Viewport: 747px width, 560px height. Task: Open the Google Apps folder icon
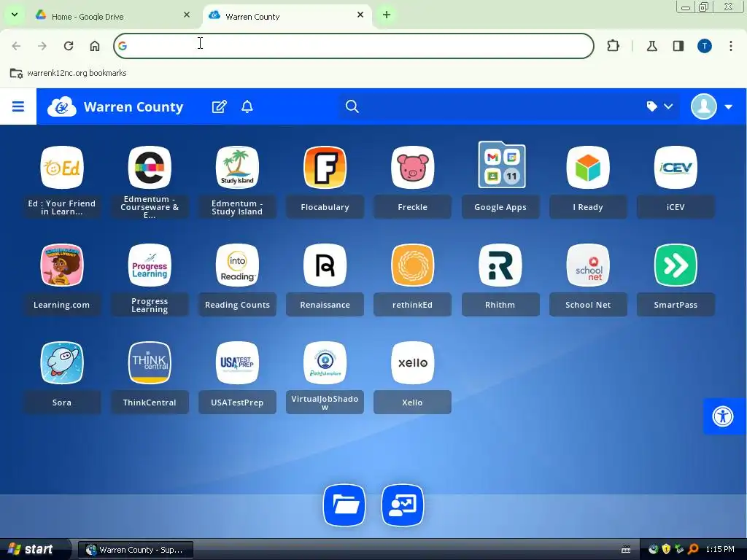(502, 166)
